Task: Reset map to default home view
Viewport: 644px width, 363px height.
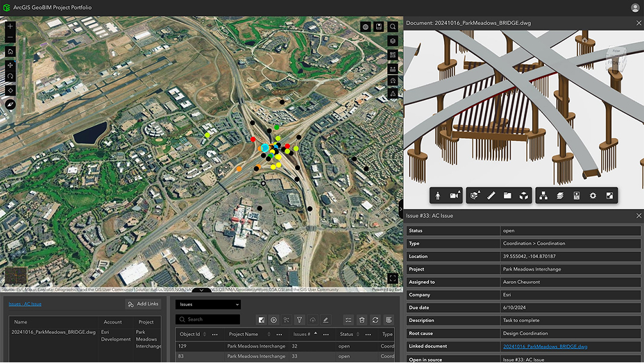Action: pyautogui.click(x=10, y=51)
